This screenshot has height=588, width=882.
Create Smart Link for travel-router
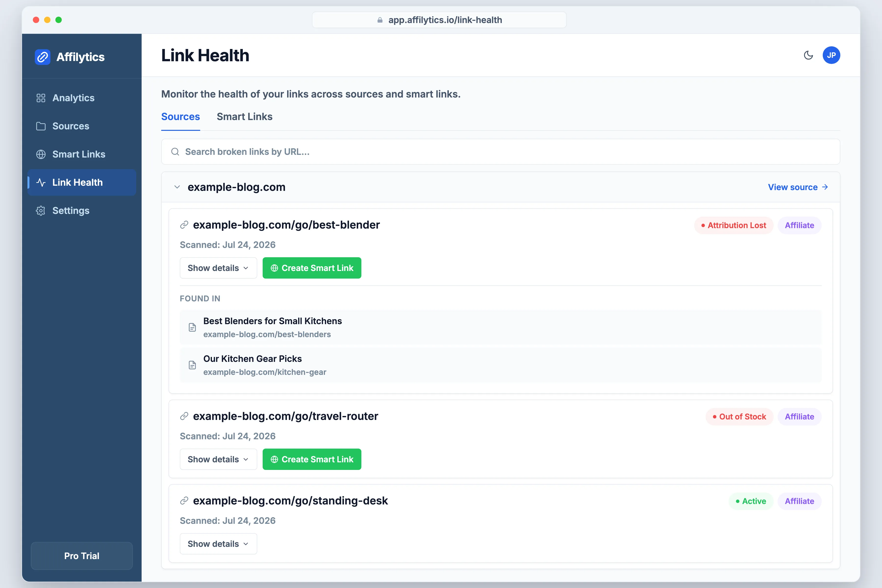point(312,459)
